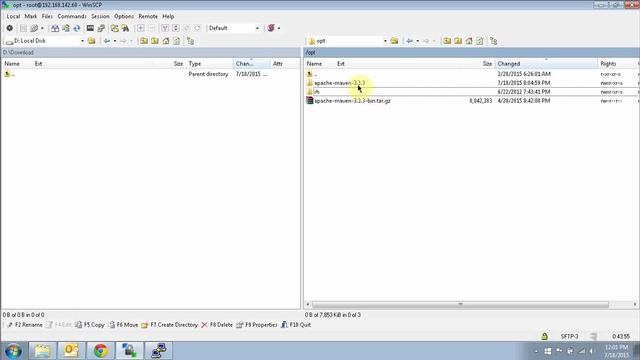Click Open Directory icon beside opt dropdown
The height and width of the screenshot is (360, 640).
(394, 41)
